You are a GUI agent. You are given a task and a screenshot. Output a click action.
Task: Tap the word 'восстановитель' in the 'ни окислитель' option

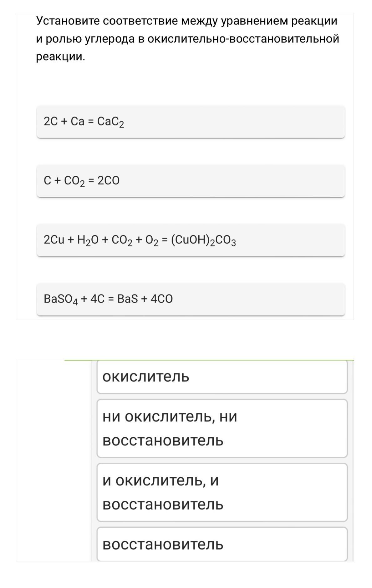coord(163,440)
